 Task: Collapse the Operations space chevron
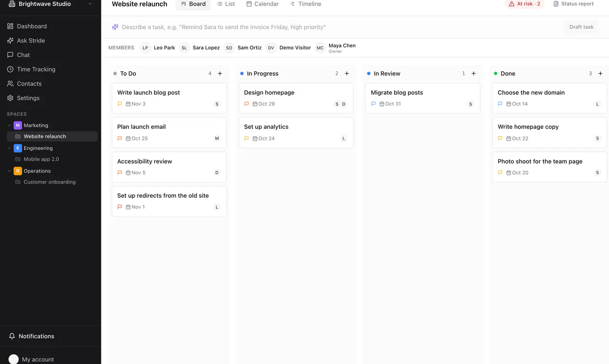[9, 171]
